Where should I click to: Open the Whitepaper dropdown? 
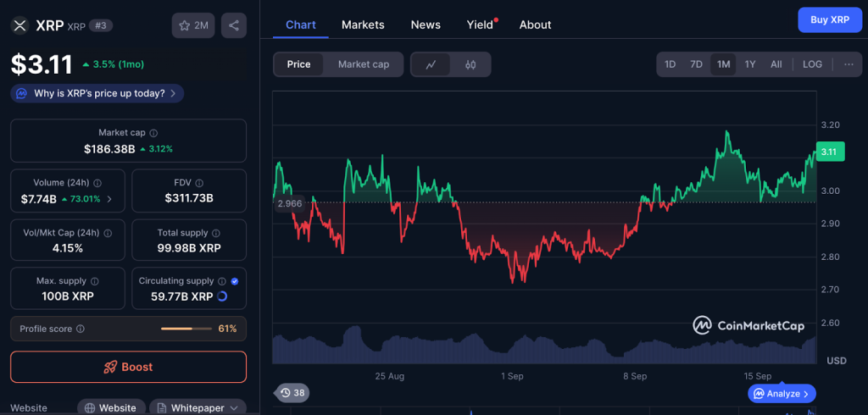point(198,407)
